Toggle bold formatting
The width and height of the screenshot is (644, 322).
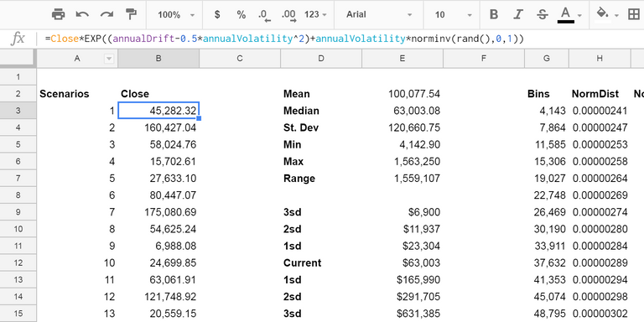[x=494, y=15]
